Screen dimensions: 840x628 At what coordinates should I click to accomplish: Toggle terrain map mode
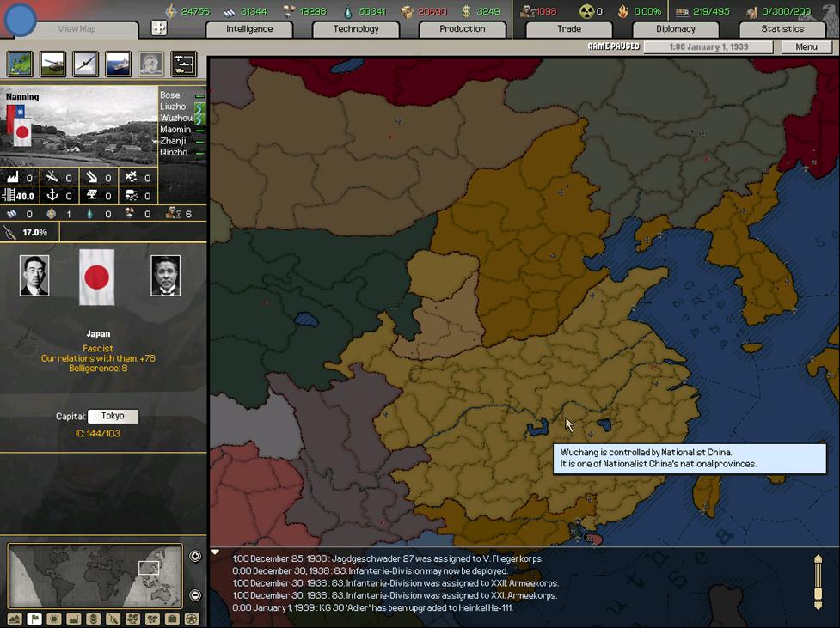point(15,619)
